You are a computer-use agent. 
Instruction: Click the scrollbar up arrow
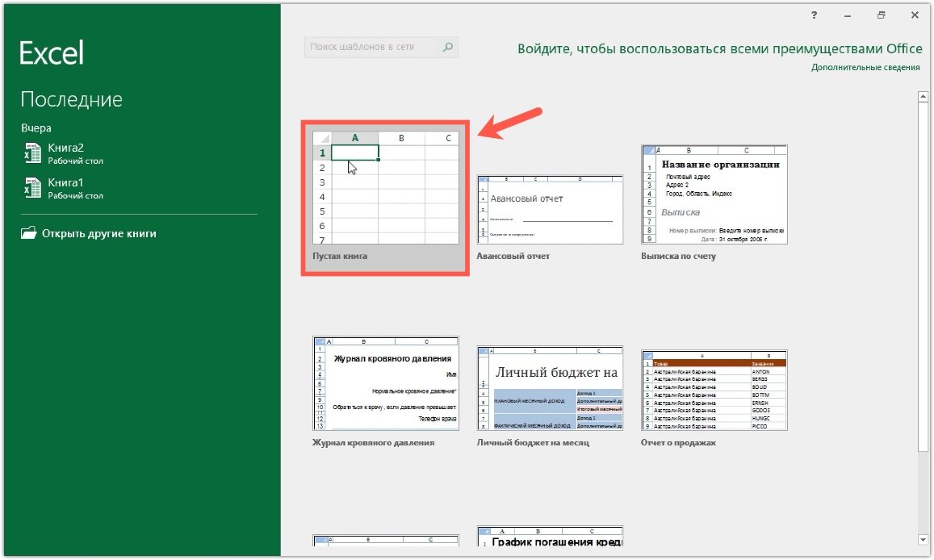(923, 96)
